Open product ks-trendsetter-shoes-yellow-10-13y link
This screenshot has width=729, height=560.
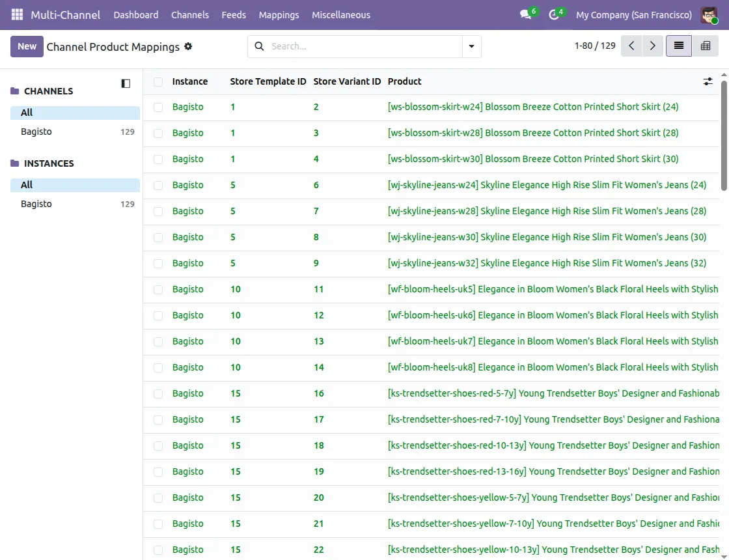[x=553, y=550]
